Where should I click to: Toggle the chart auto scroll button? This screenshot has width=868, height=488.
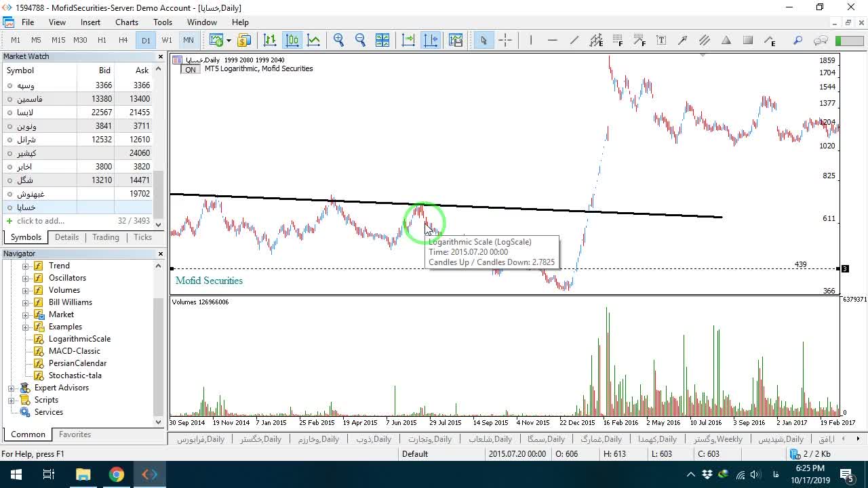click(x=408, y=40)
